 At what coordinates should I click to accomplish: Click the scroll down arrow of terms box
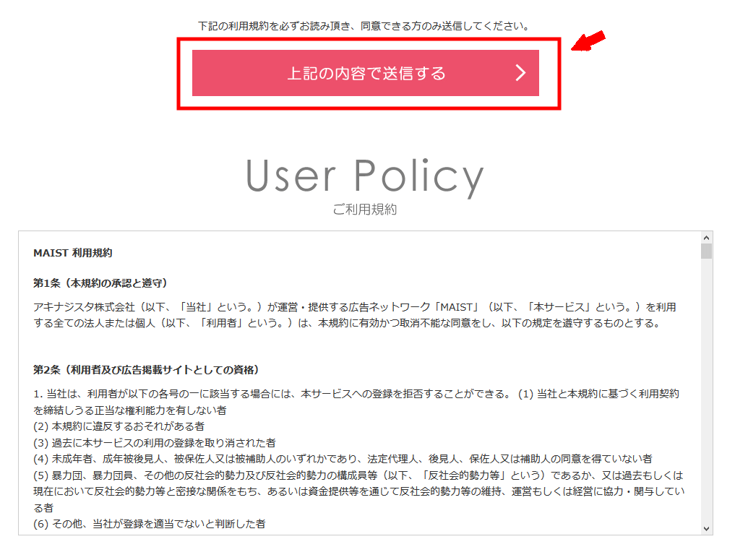(x=706, y=529)
